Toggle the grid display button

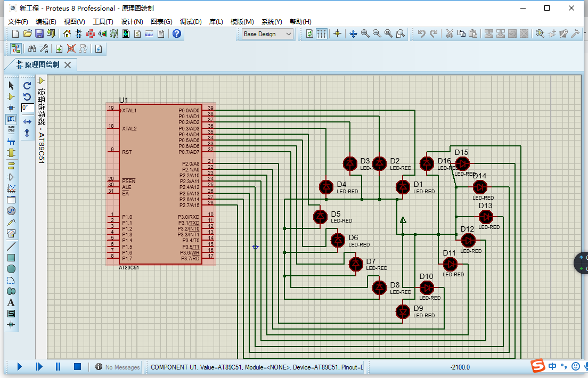click(321, 34)
